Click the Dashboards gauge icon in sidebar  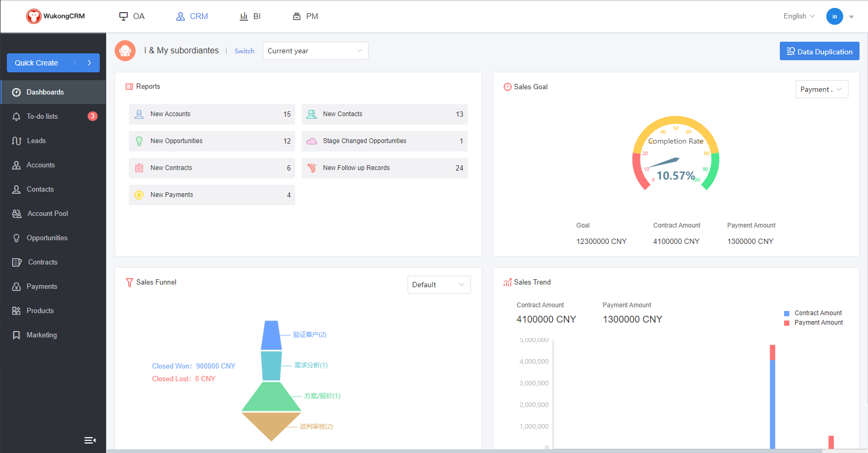(x=16, y=92)
